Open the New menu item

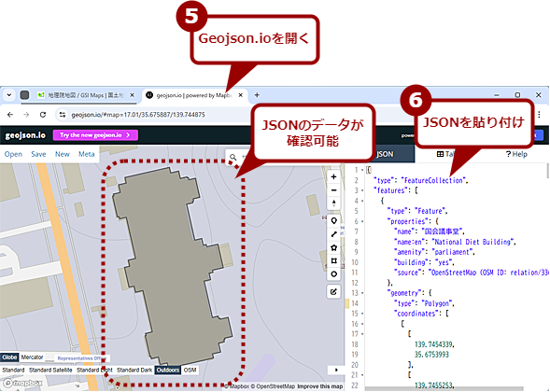point(62,154)
